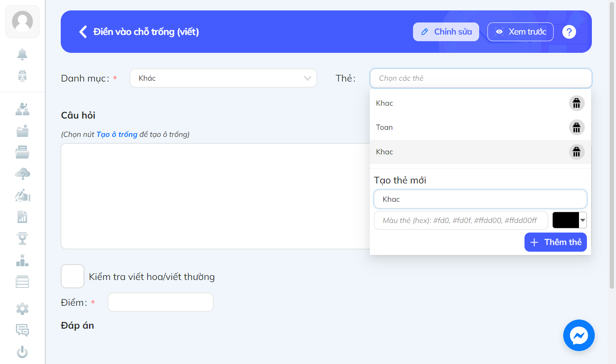Click the page vertical scrollbar
The width and height of the screenshot is (616, 364).
tap(612, 146)
